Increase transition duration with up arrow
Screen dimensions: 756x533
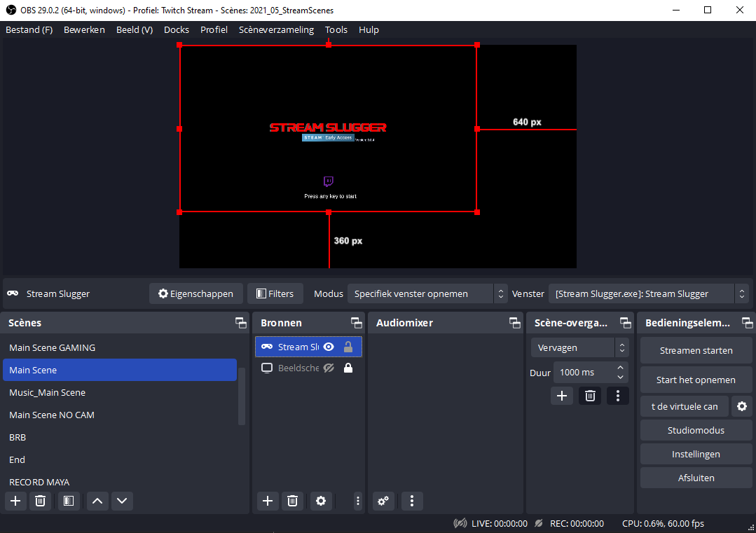pyautogui.click(x=621, y=368)
